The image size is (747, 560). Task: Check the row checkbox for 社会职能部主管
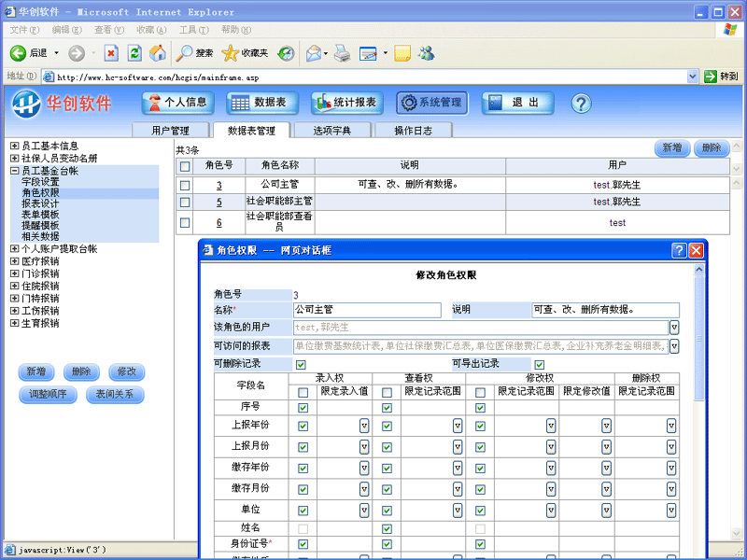click(185, 202)
